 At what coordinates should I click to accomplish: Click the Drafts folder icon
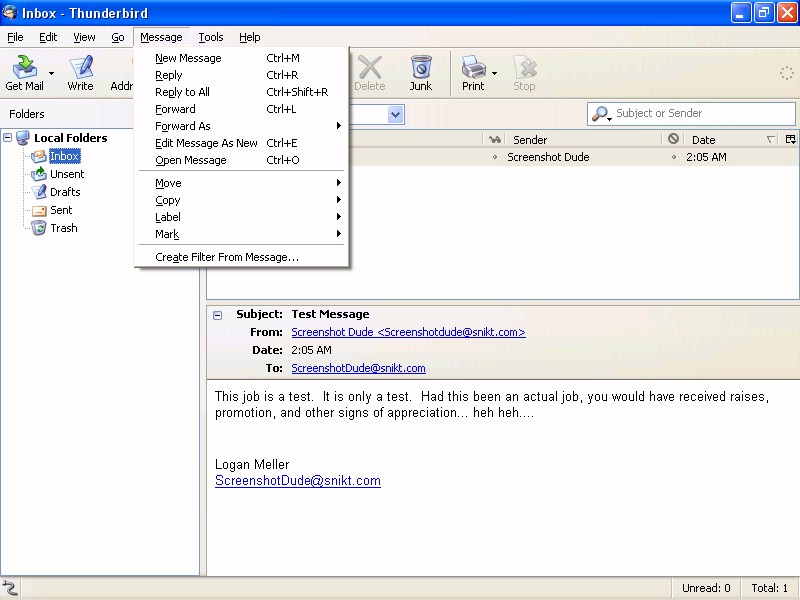[39, 192]
